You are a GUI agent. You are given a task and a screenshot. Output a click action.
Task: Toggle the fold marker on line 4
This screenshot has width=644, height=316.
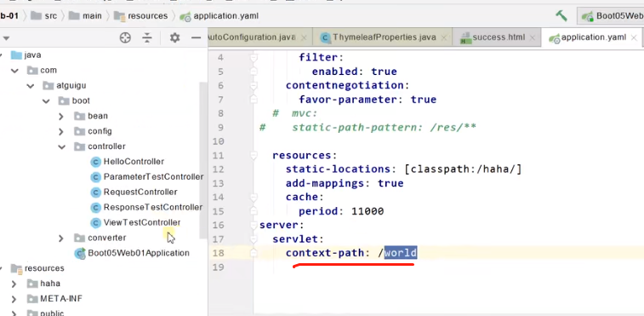254,58
